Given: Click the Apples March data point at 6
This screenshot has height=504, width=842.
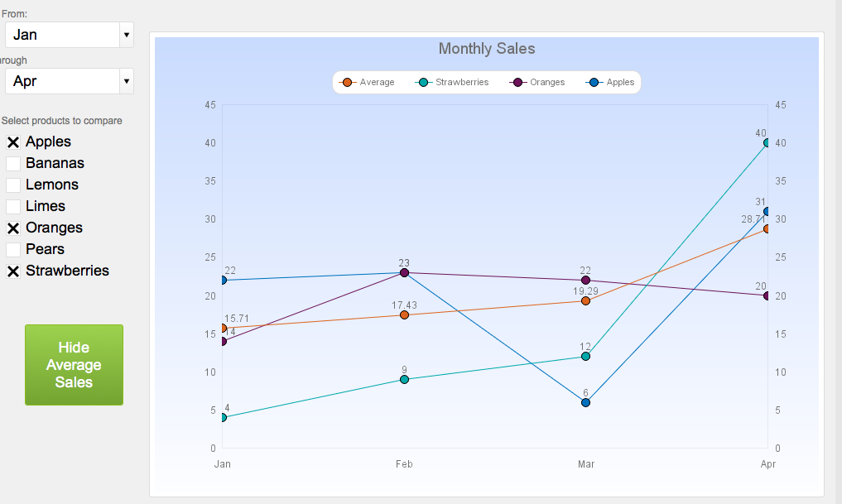Looking at the screenshot, I should click(x=585, y=402).
